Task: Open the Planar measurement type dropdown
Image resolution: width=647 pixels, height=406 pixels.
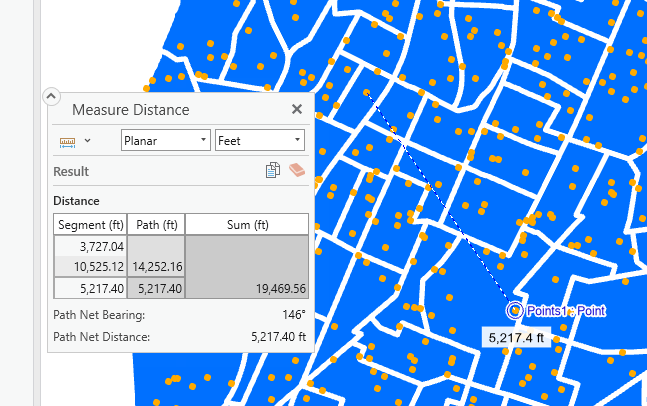Action: pos(166,140)
